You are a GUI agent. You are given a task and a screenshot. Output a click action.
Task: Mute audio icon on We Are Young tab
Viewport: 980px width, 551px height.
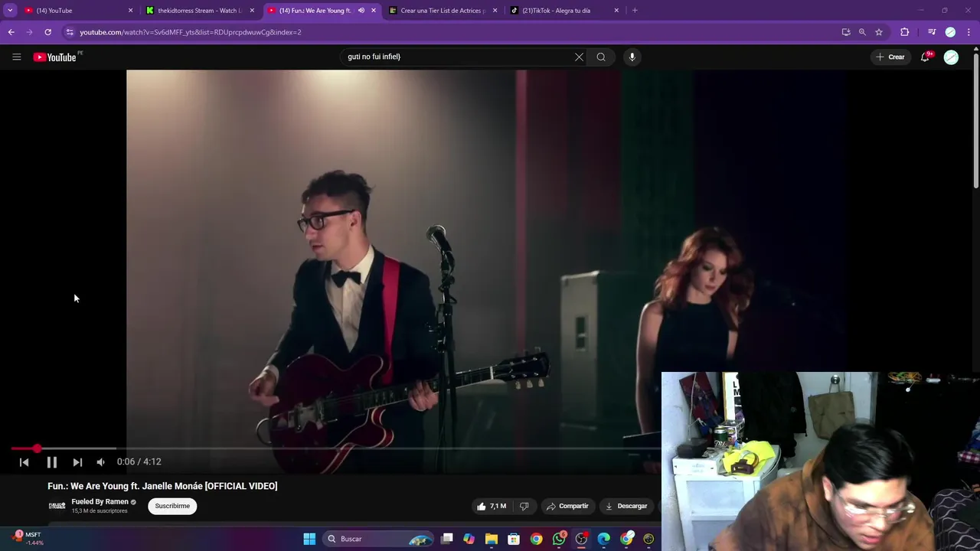(361, 11)
